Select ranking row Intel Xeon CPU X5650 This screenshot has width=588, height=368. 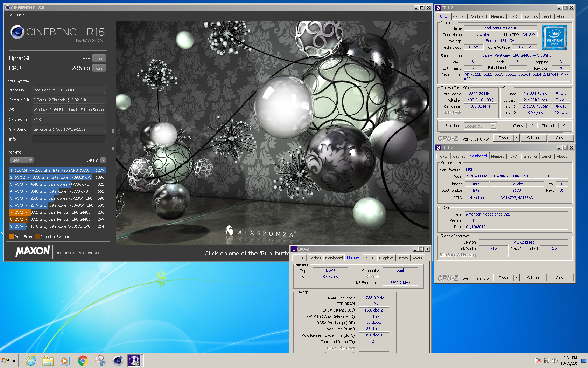coord(57,170)
